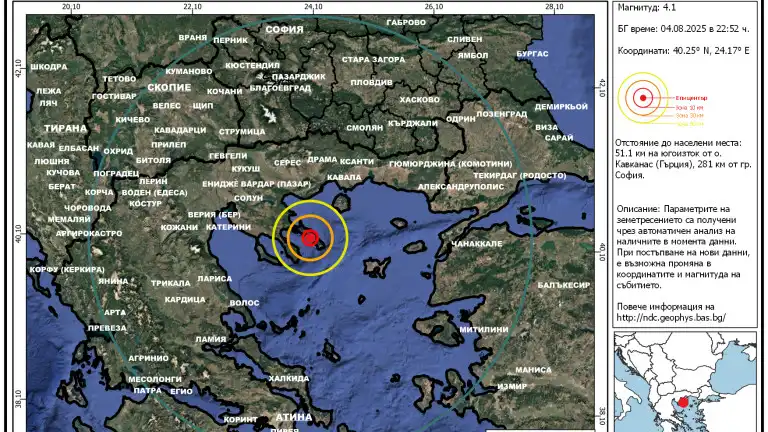Screen dimensions: 768x432
Task: Select the ИЗМИР label on the map
Action: click(x=511, y=386)
